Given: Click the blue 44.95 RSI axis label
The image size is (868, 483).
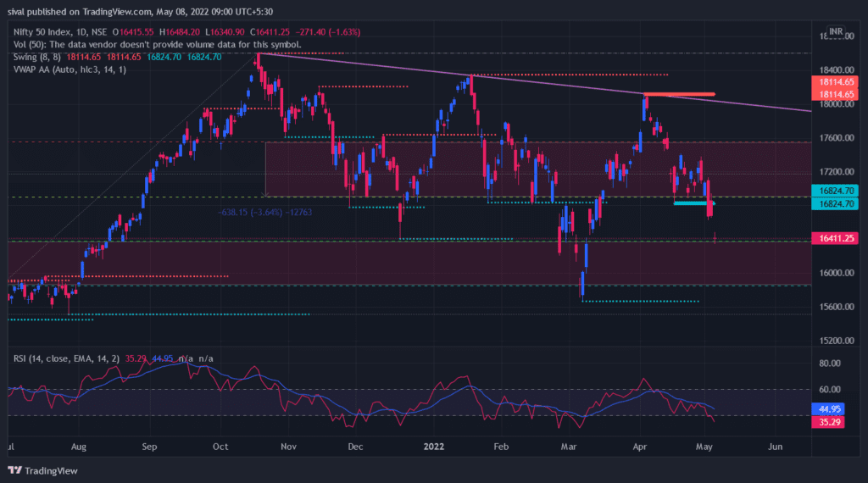Looking at the screenshot, I should 828,409.
